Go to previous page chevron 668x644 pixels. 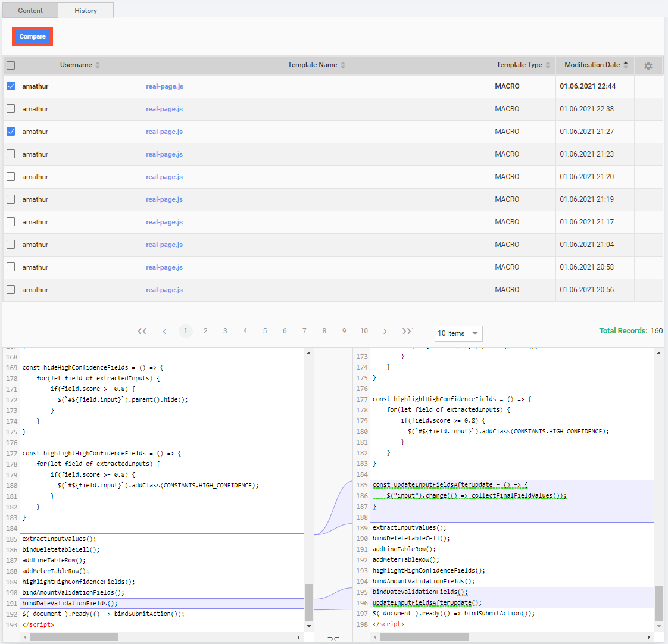[164, 331]
